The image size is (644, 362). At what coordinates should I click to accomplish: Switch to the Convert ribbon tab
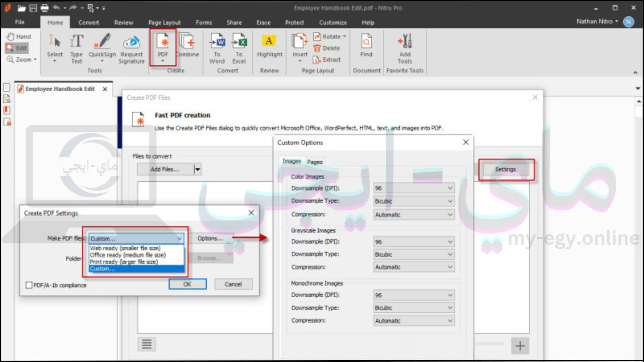click(x=89, y=22)
